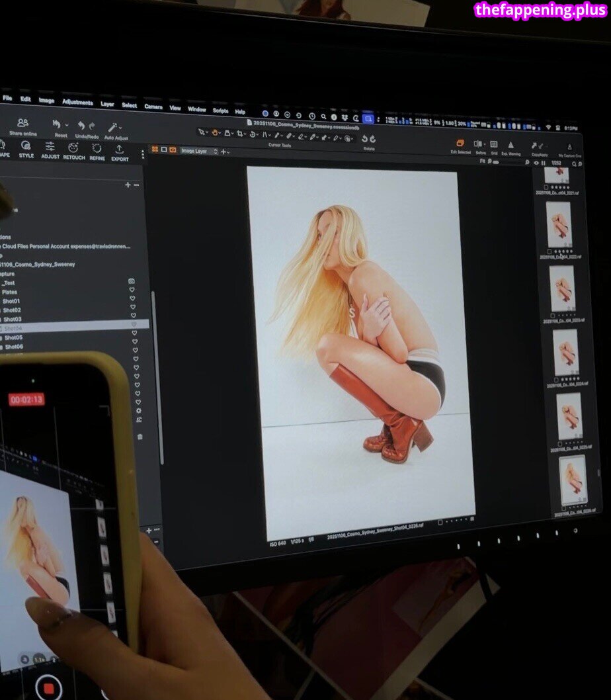
Task: Open the Image Layer dropdown
Action: pos(199,151)
